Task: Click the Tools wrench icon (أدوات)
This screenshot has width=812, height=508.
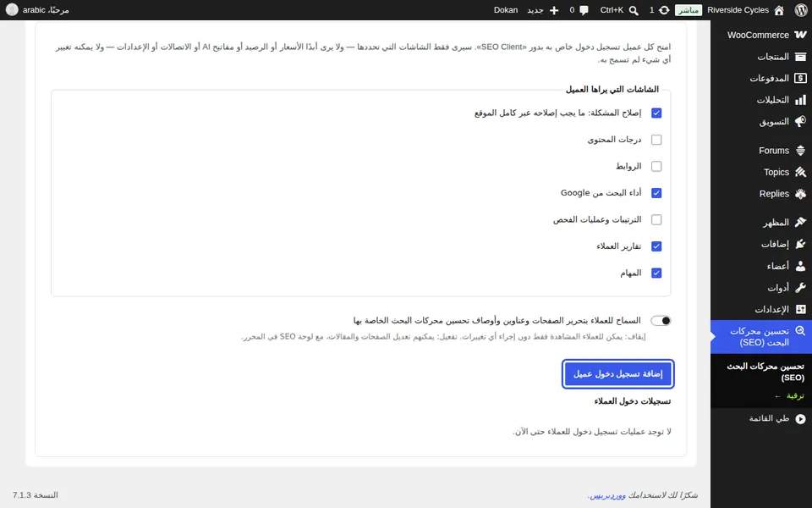Action: [800, 288]
